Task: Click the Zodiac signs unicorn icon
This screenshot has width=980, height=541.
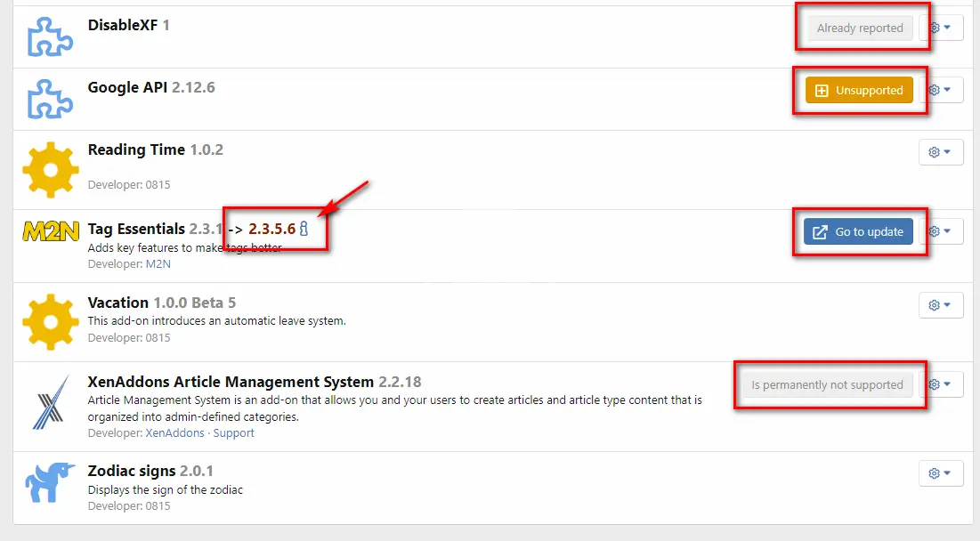Action: tap(50, 483)
